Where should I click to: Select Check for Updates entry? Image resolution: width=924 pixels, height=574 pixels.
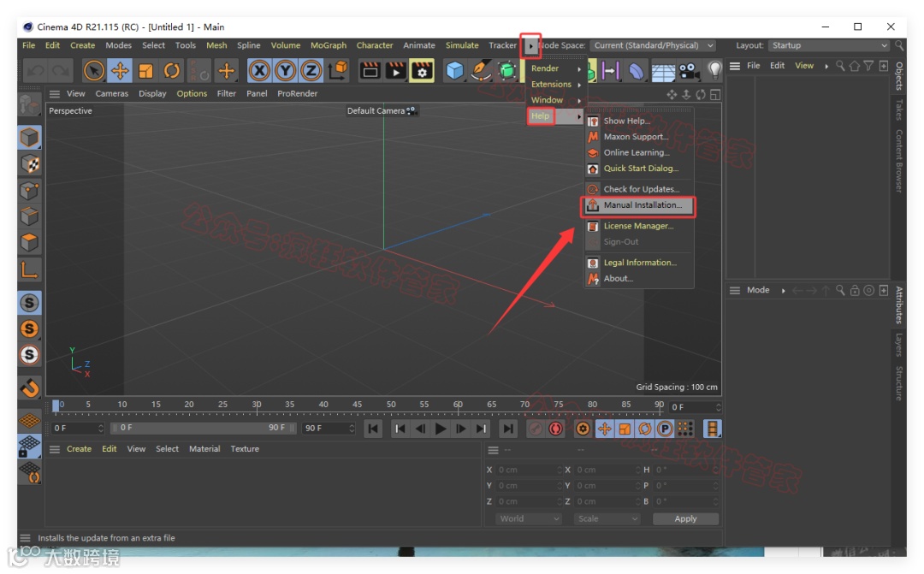coord(639,189)
